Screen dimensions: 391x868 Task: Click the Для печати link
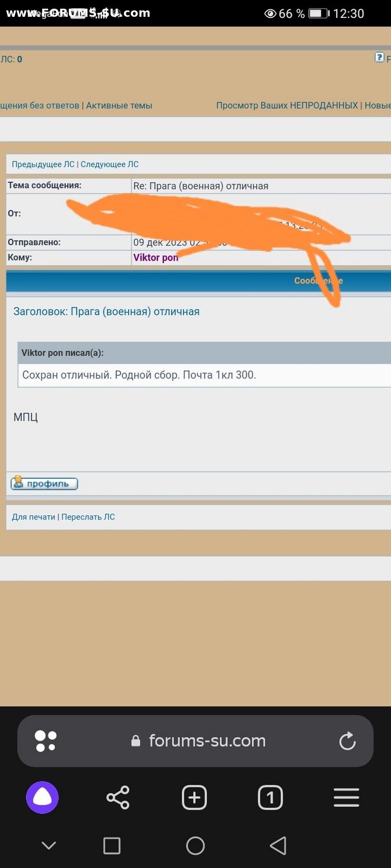coord(34,517)
